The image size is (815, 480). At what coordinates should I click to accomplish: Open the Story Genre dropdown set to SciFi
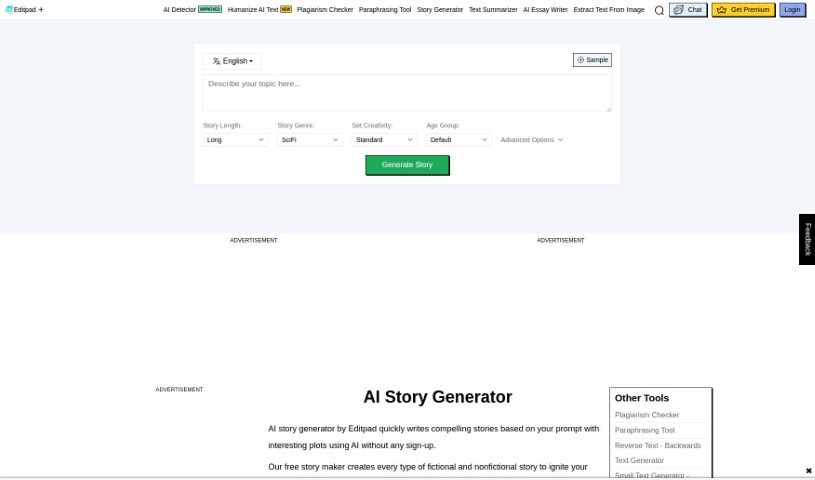(x=310, y=139)
